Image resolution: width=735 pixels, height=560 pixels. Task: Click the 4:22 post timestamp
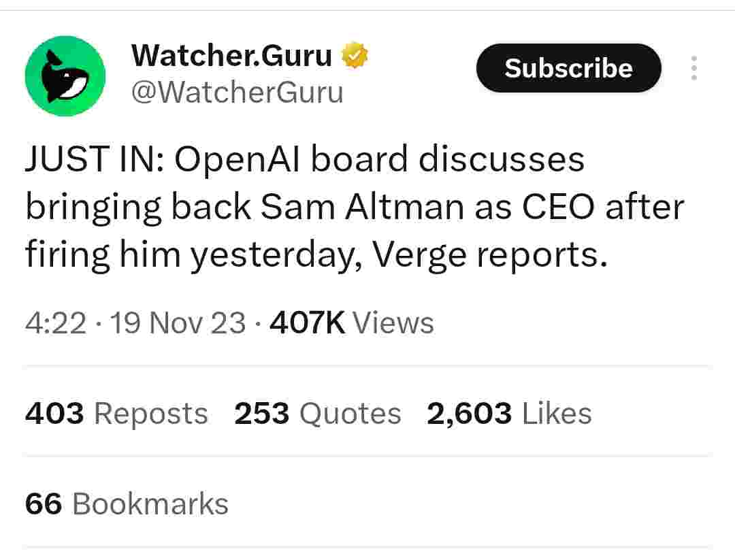point(56,323)
